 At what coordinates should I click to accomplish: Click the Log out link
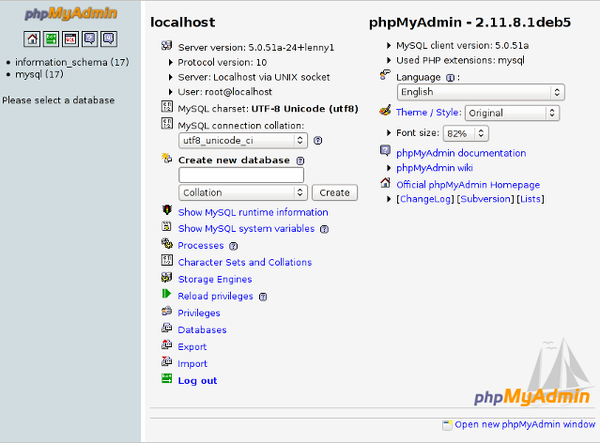pyautogui.click(x=197, y=381)
